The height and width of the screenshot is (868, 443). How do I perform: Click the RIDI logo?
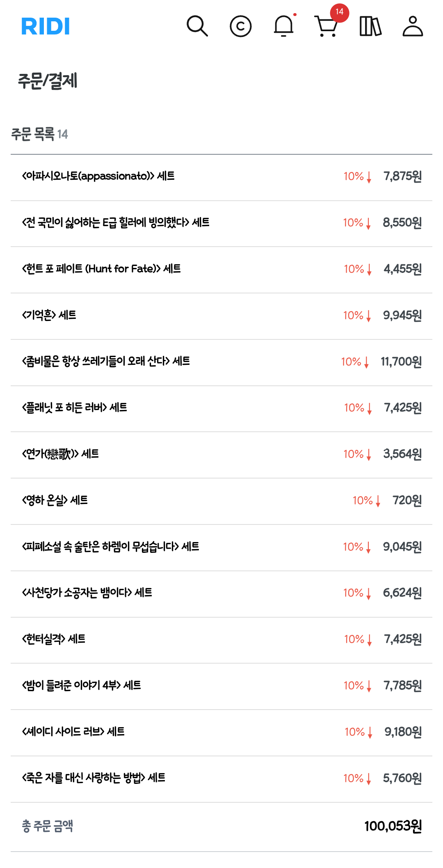[x=46, y=26]
